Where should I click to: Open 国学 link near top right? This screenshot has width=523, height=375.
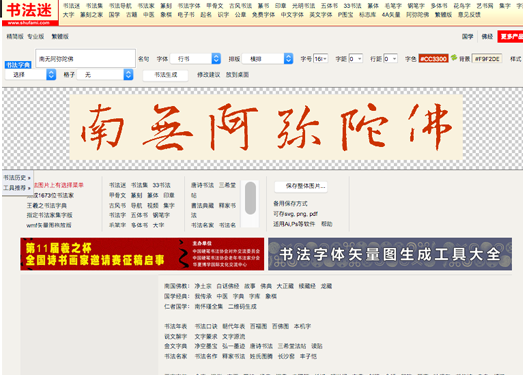coord(467,36)
